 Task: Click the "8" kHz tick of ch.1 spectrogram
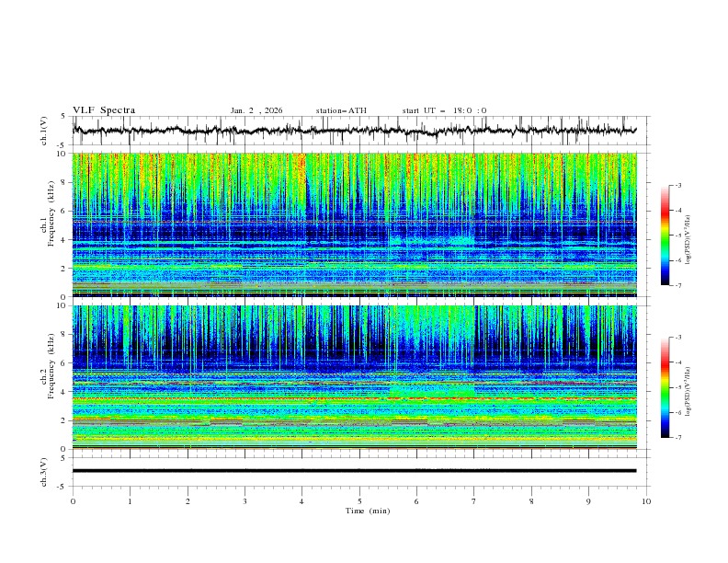pyautogui.click(x=64, y=182)
